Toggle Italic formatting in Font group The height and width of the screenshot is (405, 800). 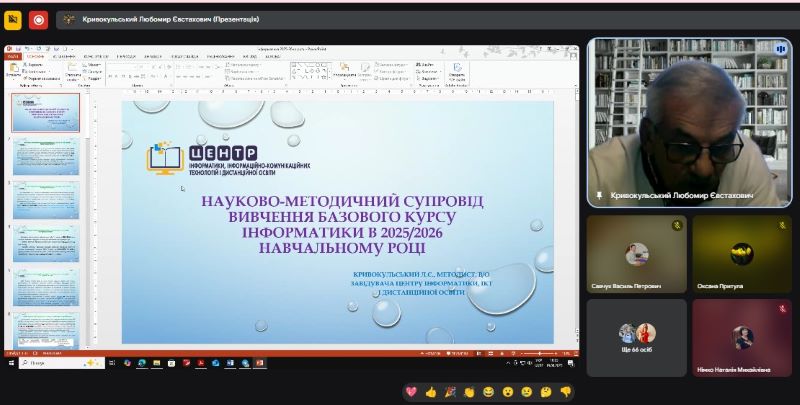[116, 77]
